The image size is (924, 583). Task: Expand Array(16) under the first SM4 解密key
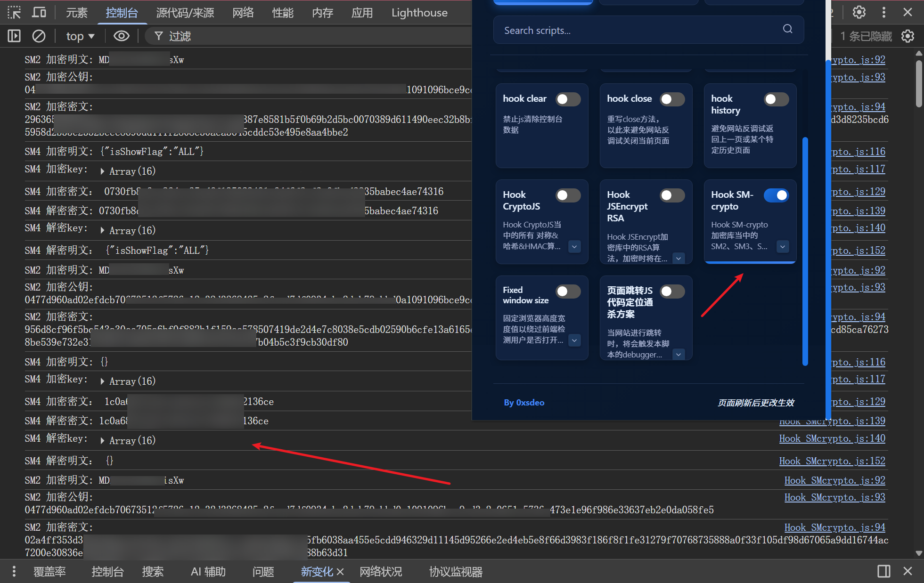[102, 230]
